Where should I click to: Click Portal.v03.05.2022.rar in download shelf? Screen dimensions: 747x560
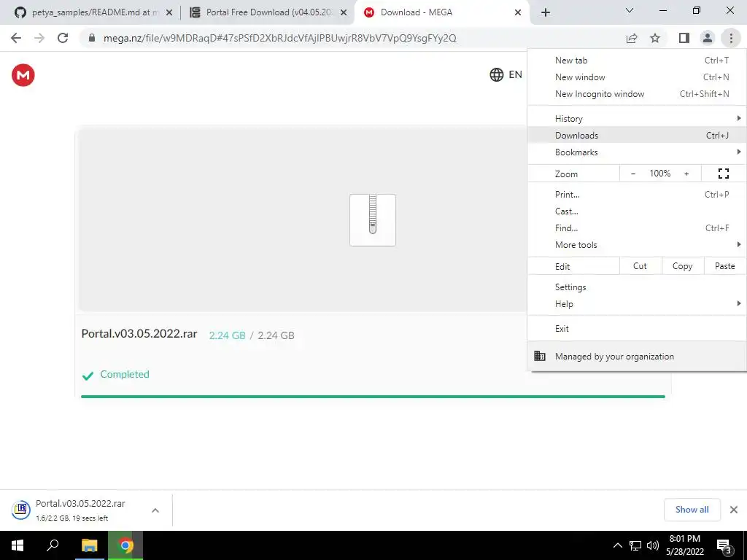pos(80,503)
